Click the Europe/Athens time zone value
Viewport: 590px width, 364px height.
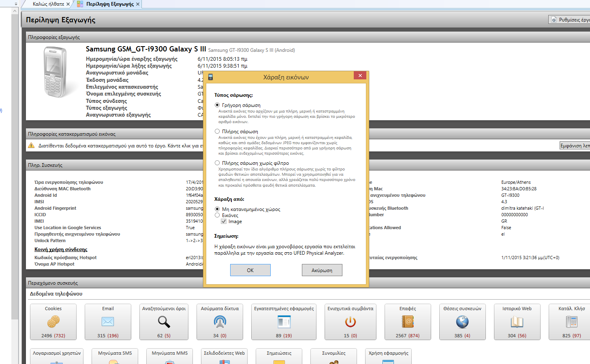tap(516, 182)
